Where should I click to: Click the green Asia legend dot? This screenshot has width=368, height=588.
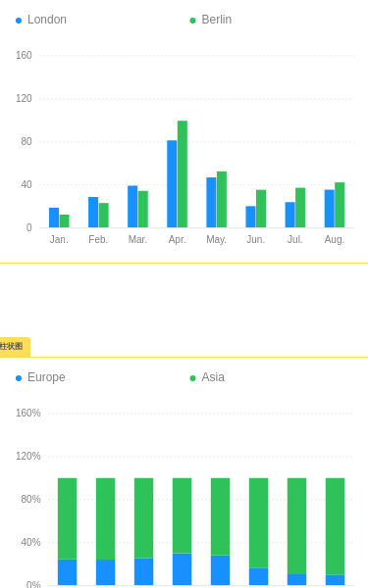192,378
